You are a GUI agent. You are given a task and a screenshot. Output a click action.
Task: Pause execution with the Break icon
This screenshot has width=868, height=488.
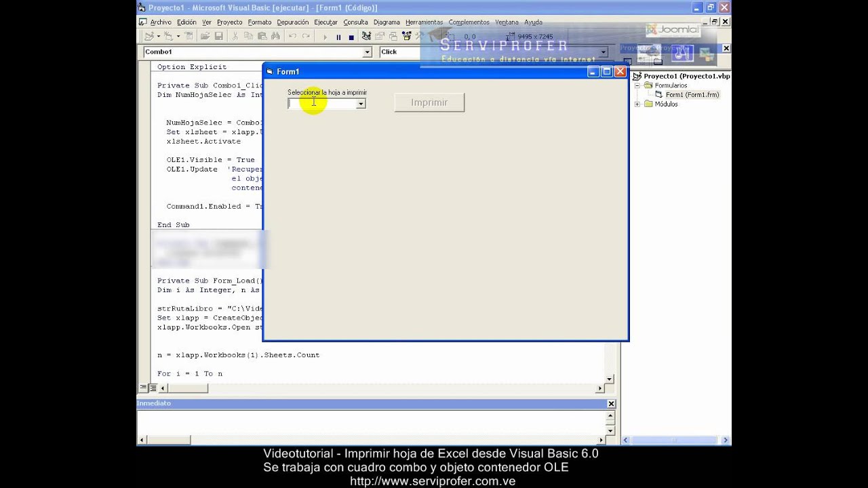click(338, 37)
